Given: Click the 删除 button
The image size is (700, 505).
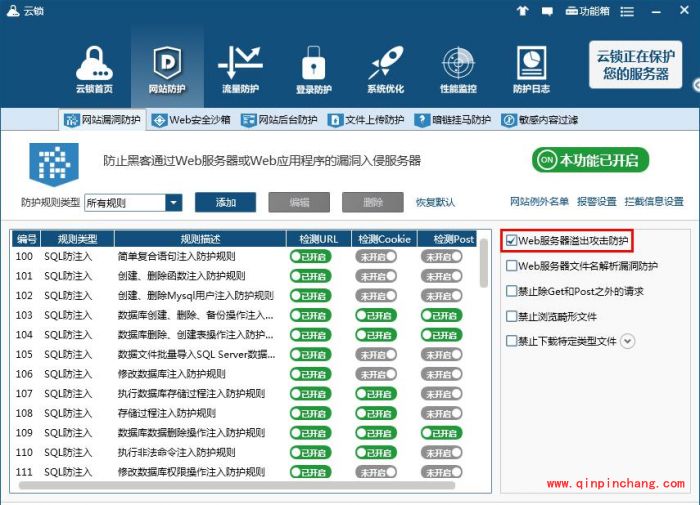Looking at the screenshot, I should pos(373,203).
